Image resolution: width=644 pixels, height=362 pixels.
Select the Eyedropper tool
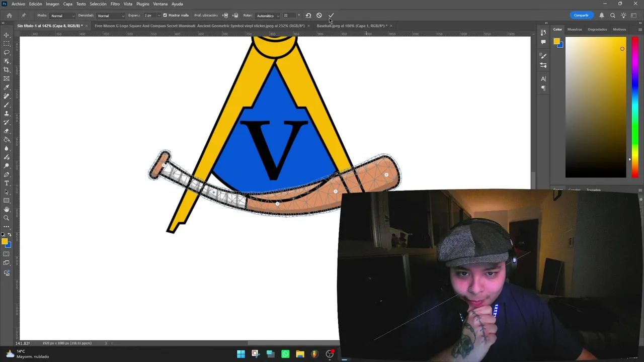7,87
